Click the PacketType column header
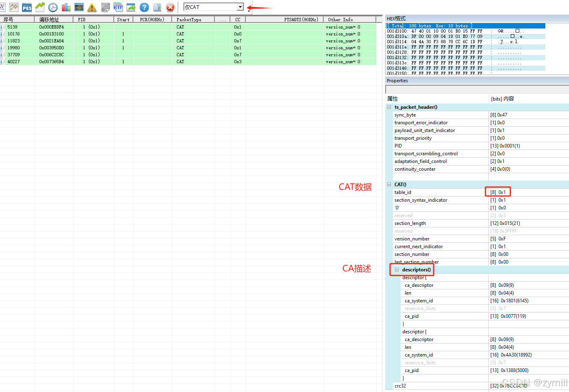 click(193, 19)
